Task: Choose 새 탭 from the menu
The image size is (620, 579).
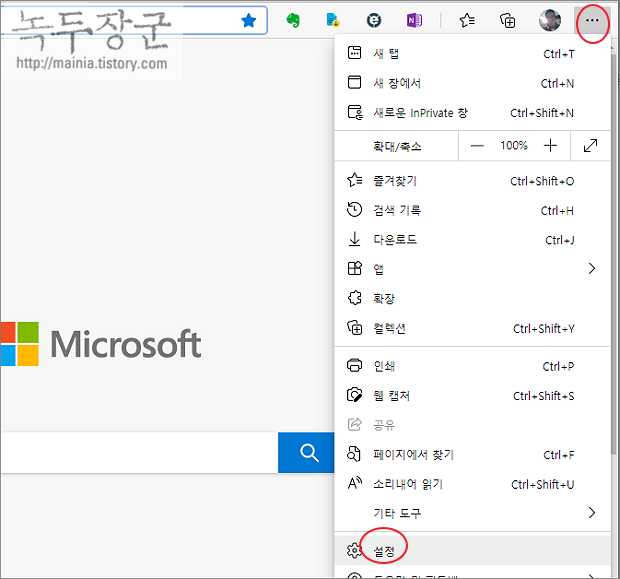Action: click(x=473, y=53)
